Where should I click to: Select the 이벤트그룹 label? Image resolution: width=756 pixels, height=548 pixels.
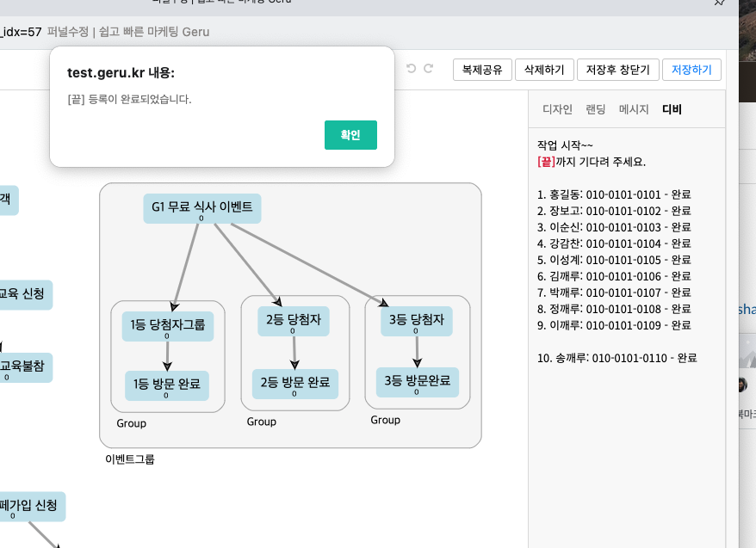(130, 459)
